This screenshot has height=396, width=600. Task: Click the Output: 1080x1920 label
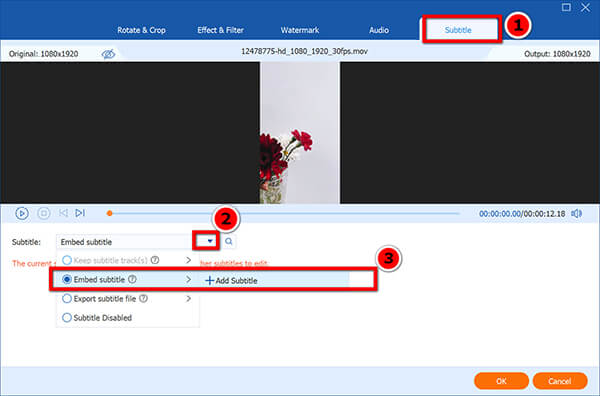pos(557,54)
